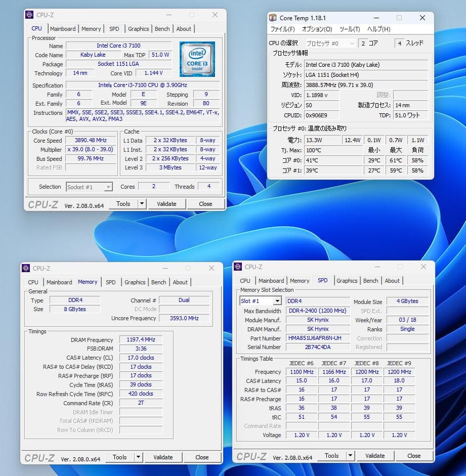Open Tools dropdown arrow in top-left CPU-Z window
The image size is (466, 476).
pyautogui.click(x=142, y=204)
